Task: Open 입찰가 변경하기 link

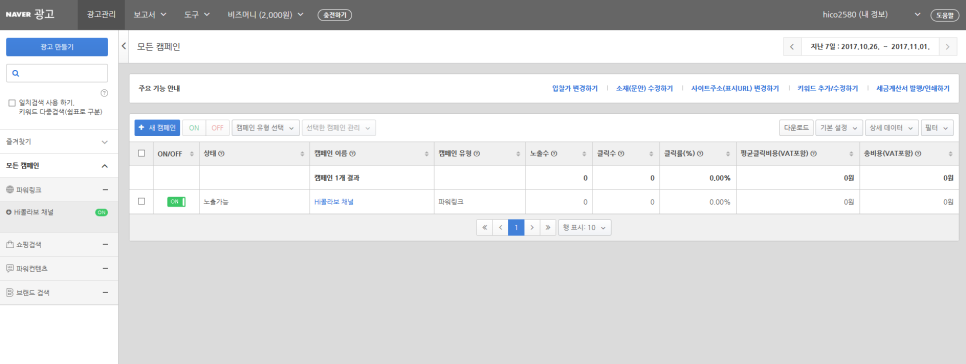Action: [x=575, y=89]
